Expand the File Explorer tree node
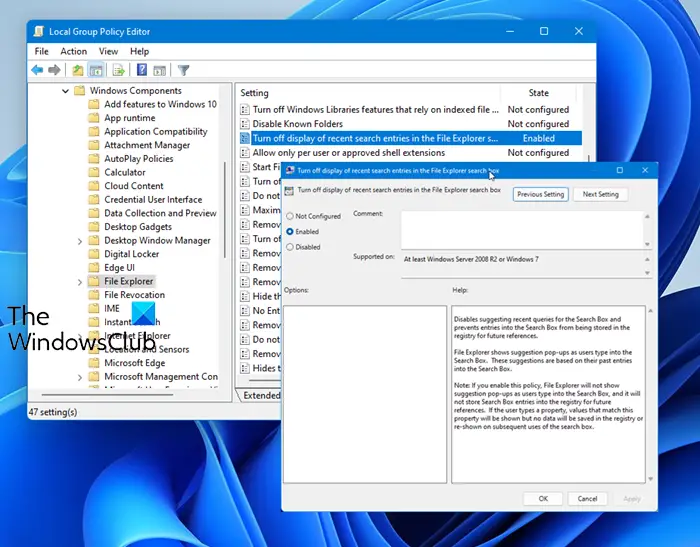 [80, 282]
